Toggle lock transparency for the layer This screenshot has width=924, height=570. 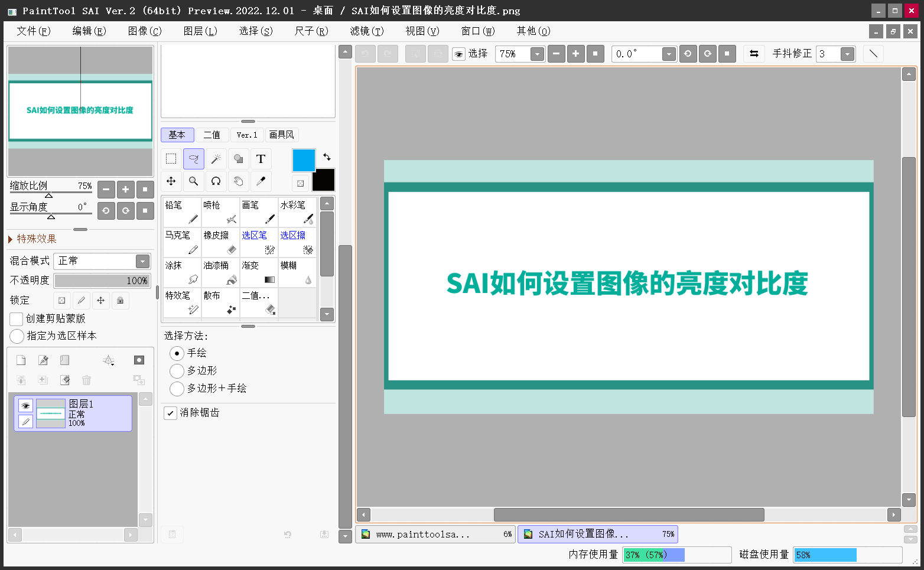[62, 300]
